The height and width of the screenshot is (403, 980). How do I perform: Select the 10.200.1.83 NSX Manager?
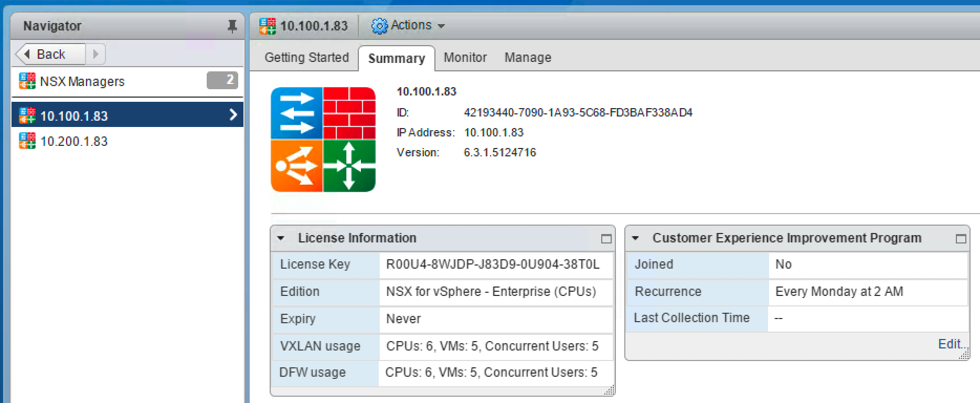(74, 141)
